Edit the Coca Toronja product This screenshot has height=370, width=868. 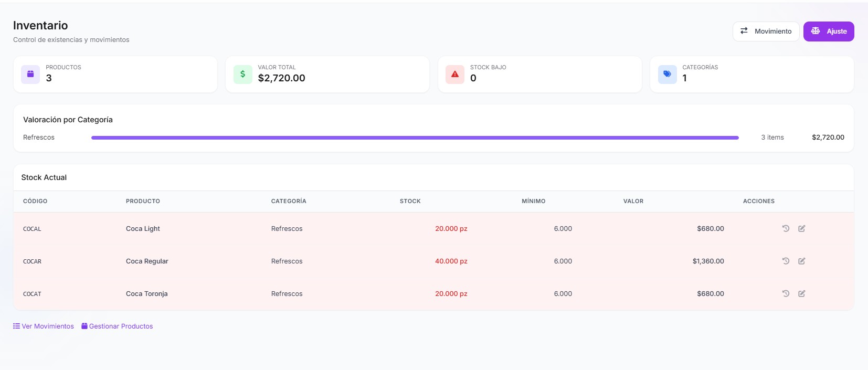click(802, 293)
